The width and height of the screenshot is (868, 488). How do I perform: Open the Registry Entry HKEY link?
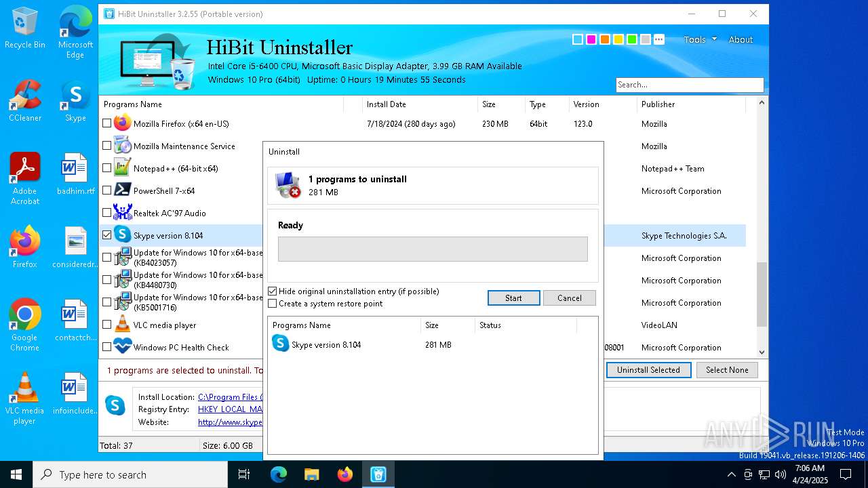click(x=230, y=409)
